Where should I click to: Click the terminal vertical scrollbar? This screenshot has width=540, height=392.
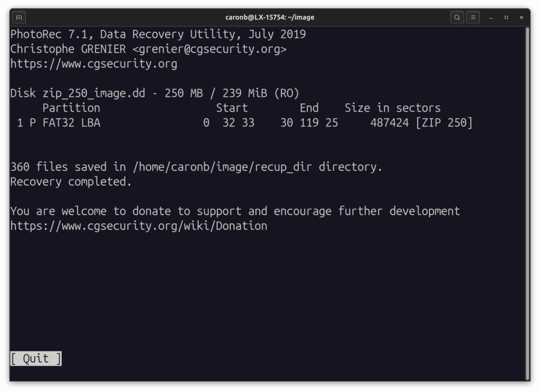click(527, 204)
